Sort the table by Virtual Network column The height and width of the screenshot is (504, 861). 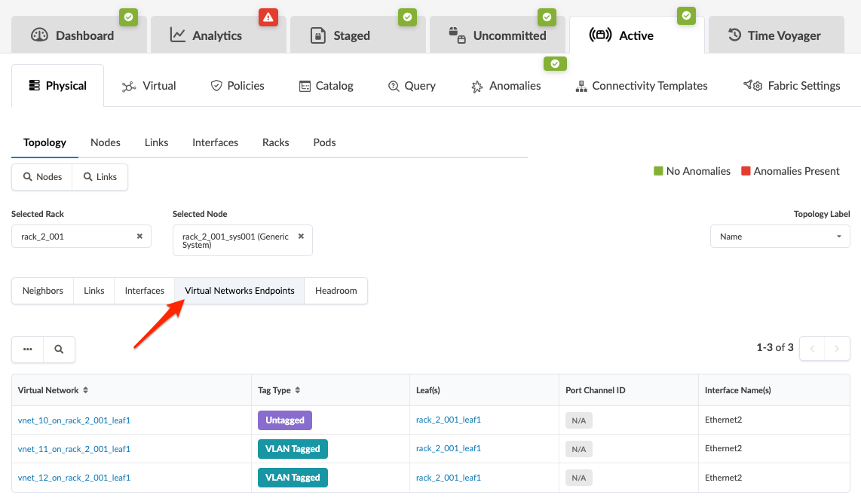[x=85, y=390]
